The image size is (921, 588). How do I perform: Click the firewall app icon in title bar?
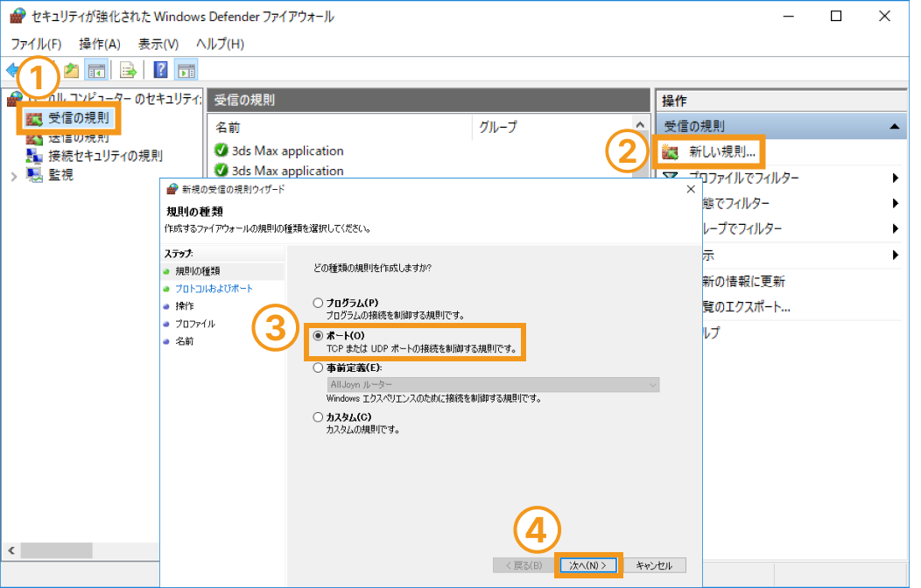click(x=18, y=17)
